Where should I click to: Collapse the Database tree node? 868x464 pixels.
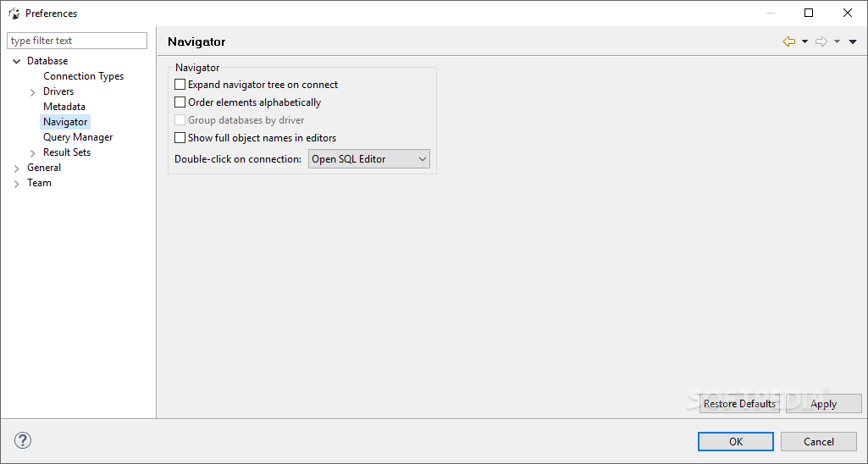click(17, 61)
